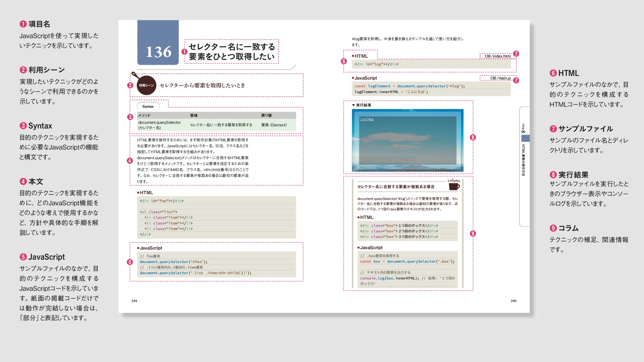Click the number 3 marker beside Syntax table
Viewport: 644px width, 362px height.
[x=130, y=117]
